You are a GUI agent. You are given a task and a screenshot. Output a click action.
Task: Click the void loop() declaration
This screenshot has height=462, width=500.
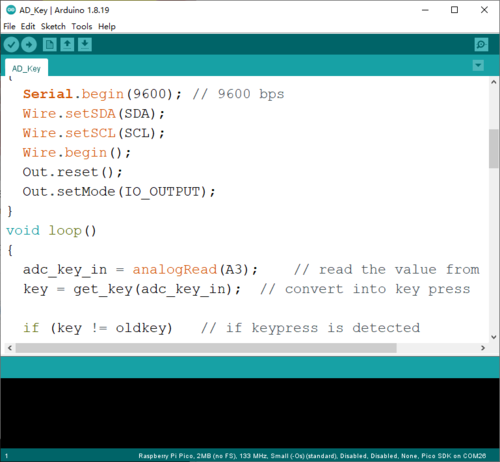tap(51, 231)
